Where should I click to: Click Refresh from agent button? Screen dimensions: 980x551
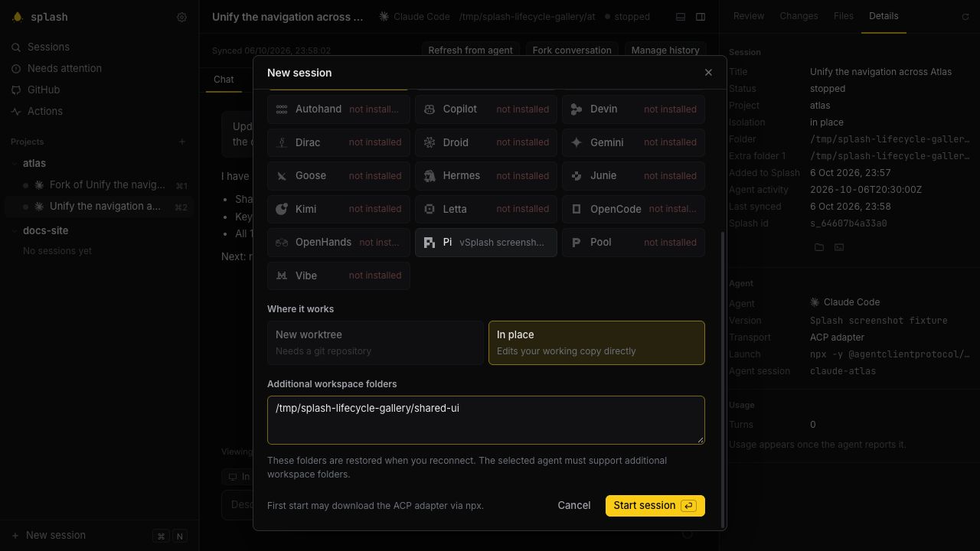coord(470,51)
